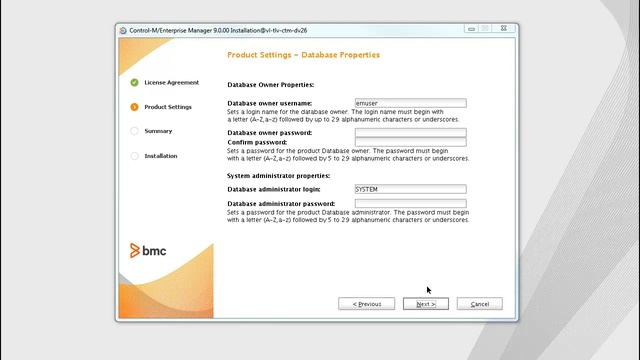Click the Product Settings – Database Properties heading

(x=303, y=55)
